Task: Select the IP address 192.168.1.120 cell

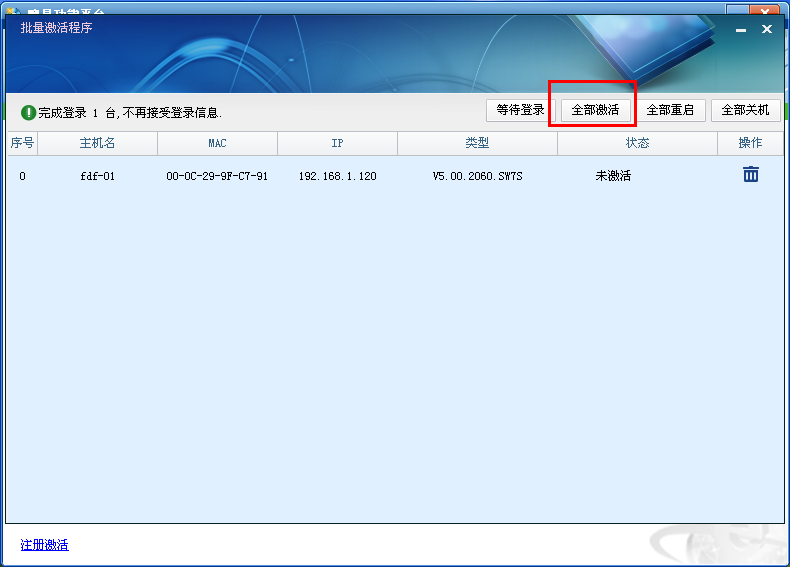Action: click(337, 176)
